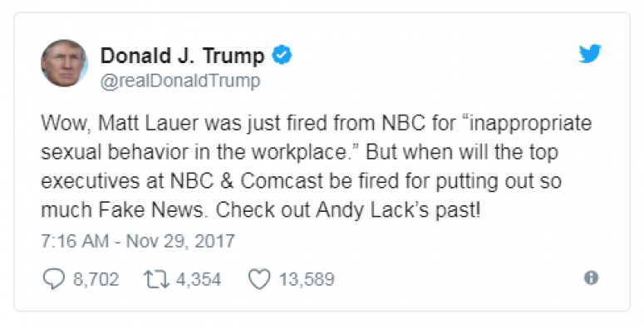
Task: Click the blue verified badge
Action: (283, 55)
